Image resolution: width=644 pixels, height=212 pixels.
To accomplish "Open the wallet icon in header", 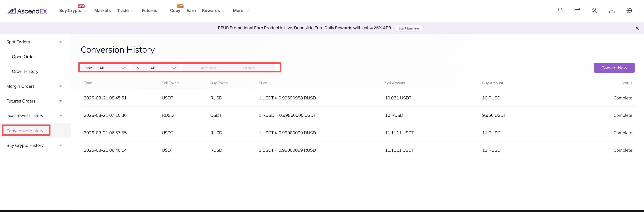I will pyautogui.click(x=577, y=10).
